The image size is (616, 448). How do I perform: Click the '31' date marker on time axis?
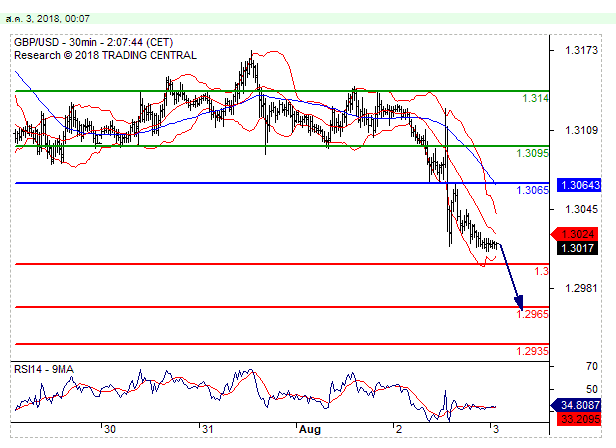[x=207, y=429]
